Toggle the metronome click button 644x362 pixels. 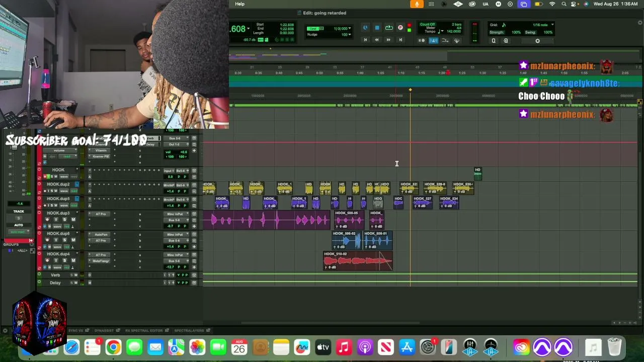(433, 40)
